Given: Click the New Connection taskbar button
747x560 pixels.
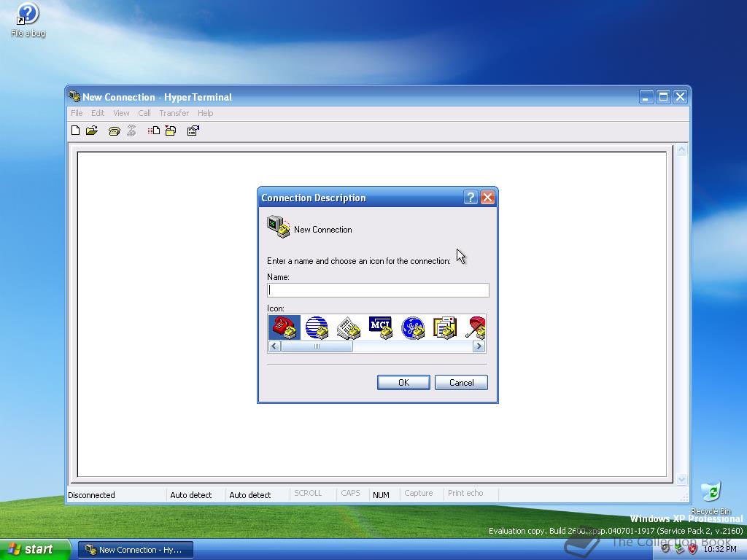Looking at the screenshot, I should (x=136, y=550).
